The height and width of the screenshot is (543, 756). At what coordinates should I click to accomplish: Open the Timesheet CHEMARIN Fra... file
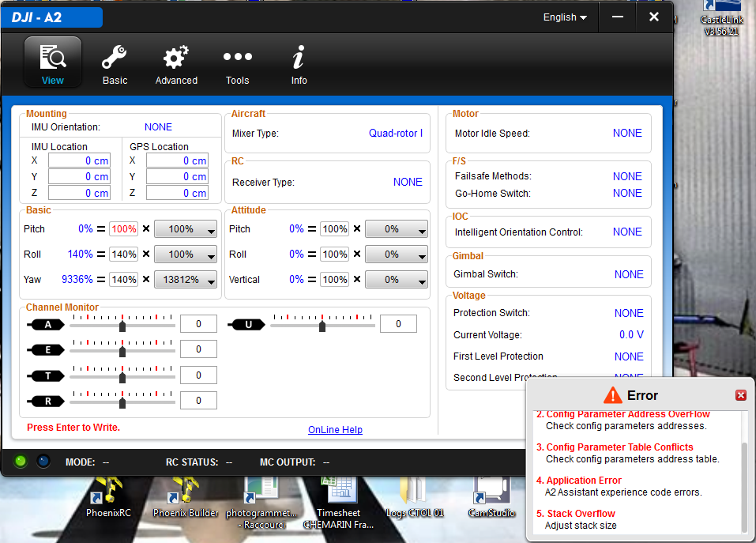(339, 494)
